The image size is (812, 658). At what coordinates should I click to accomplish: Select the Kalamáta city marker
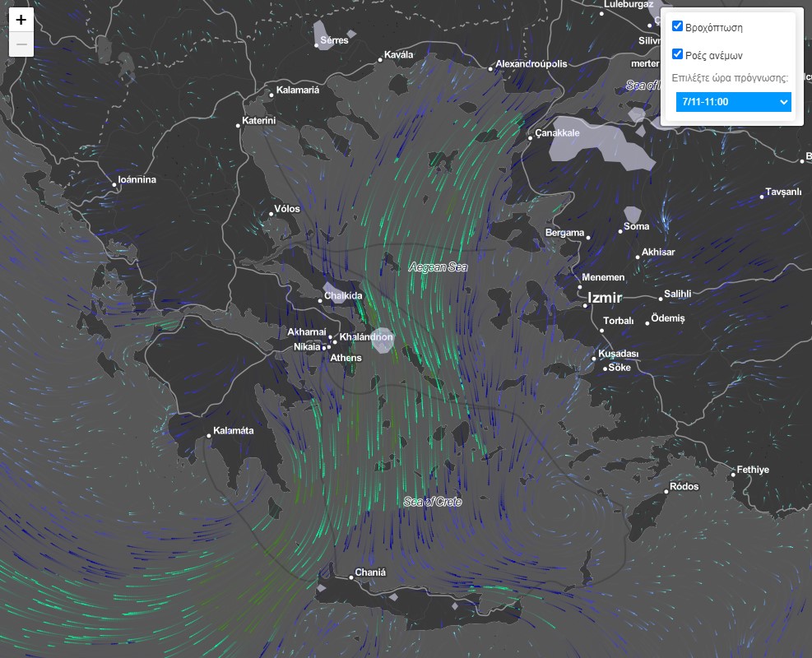click(x=209, y=436)
